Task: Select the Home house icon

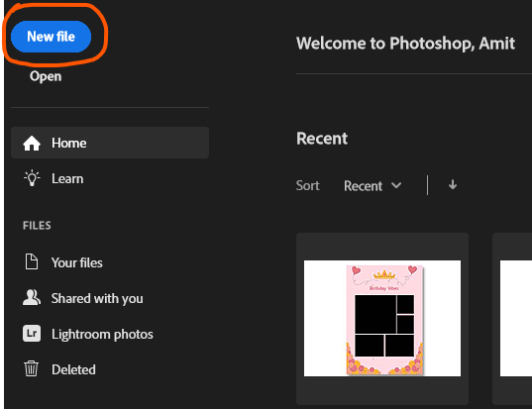Action: point(32,144)
